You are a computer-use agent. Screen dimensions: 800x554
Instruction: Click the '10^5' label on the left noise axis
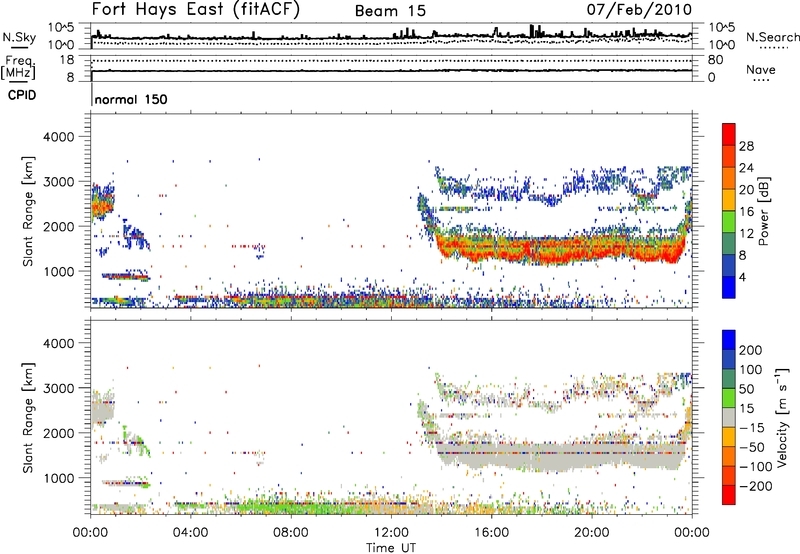[x=61, y=28]
